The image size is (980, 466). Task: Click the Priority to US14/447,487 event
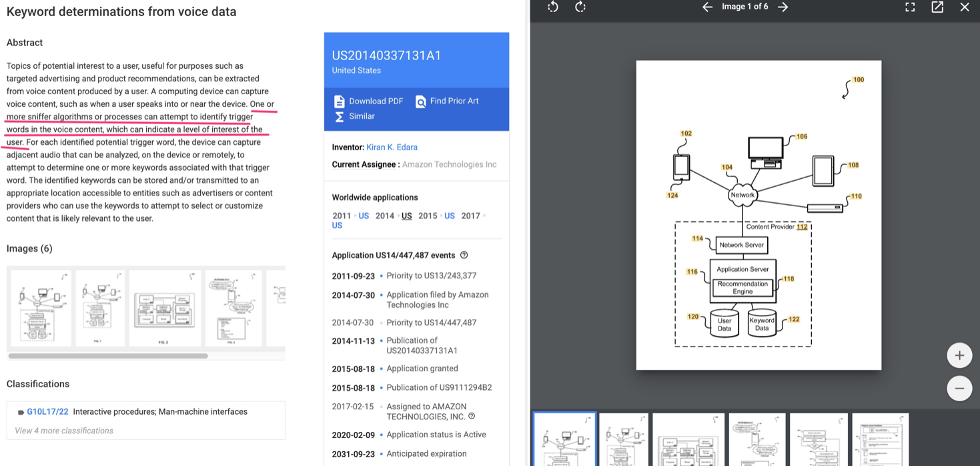(x=432, y=322)
